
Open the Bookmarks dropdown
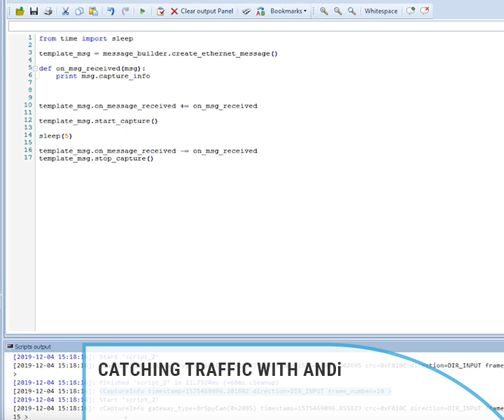(x=288, y=11)
